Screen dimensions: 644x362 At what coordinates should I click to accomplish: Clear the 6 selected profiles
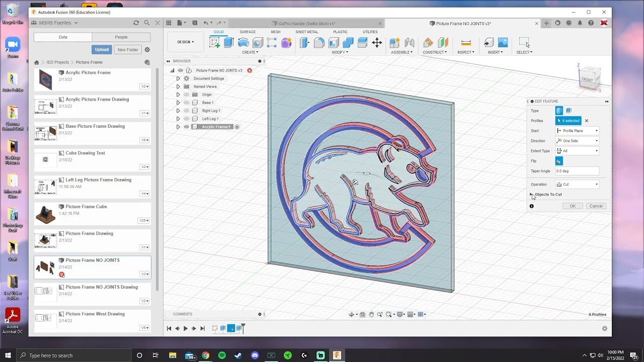(587, 121)
